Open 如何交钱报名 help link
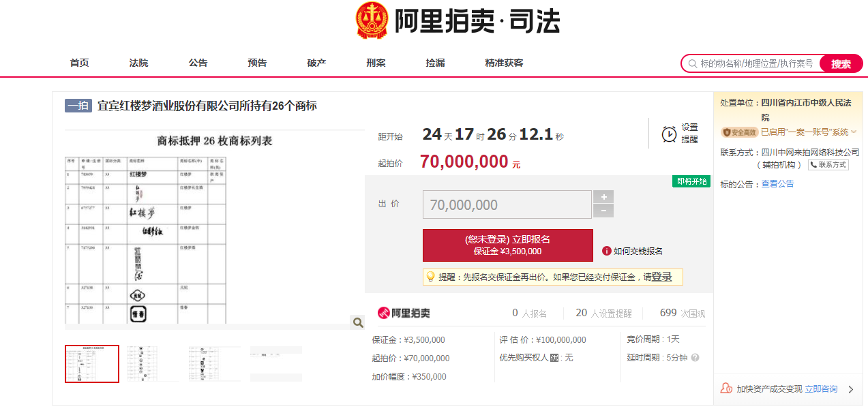868x413 pixels. 638,251
